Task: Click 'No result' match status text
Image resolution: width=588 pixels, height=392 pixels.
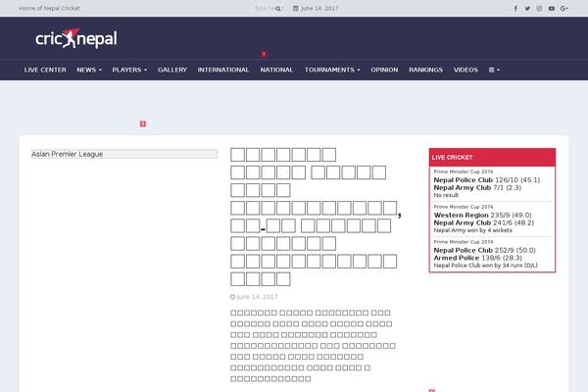Action: tap(446, 195)
